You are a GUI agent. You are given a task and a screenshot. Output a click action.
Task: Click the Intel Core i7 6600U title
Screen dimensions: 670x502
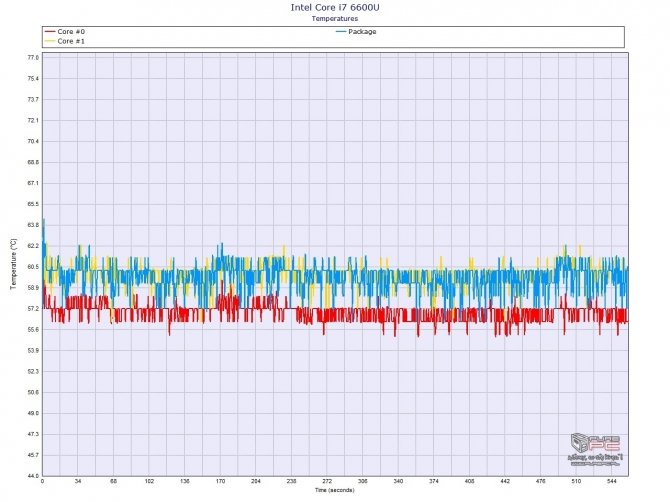tap(335, 7)
